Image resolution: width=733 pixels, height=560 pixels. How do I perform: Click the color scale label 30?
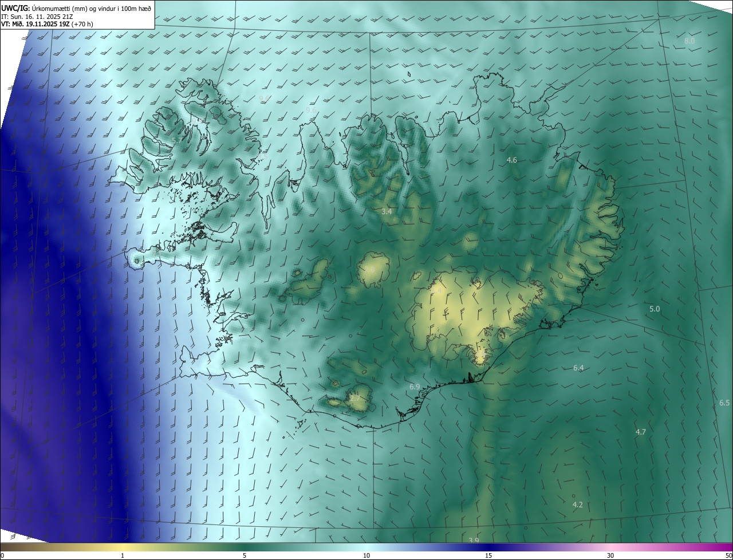[610, 555]
